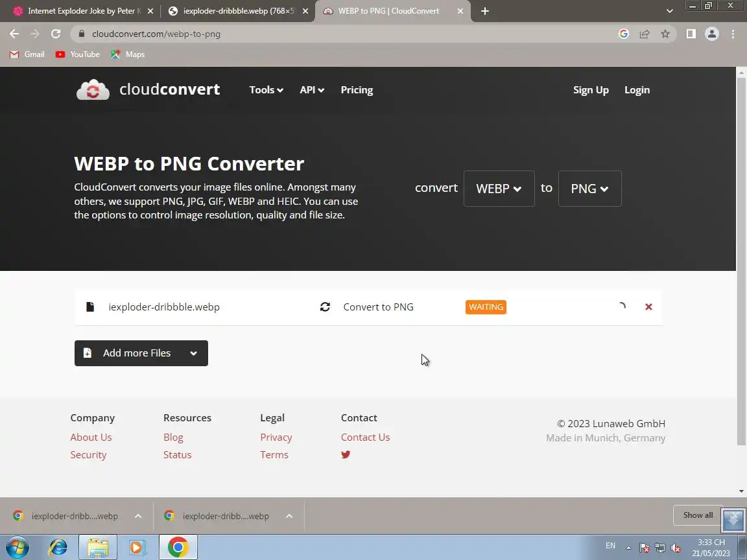Open the Maps bookmark

point(128,54)
